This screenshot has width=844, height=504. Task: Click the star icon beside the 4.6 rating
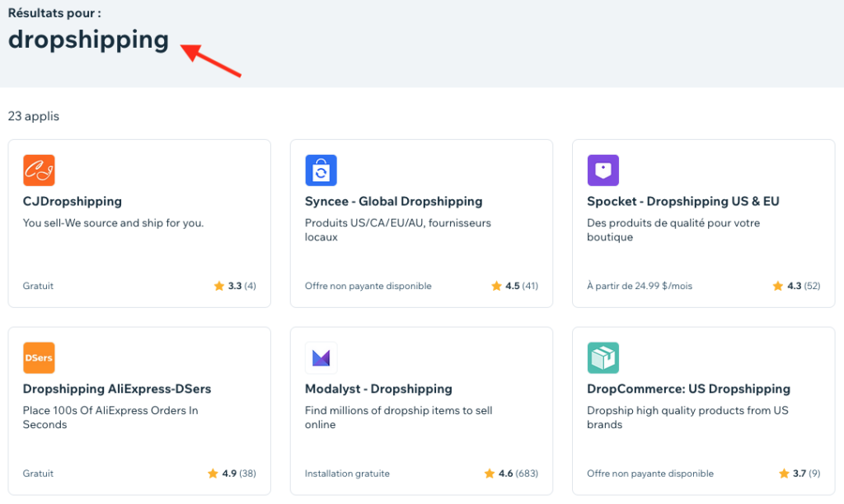pos(490,474)
